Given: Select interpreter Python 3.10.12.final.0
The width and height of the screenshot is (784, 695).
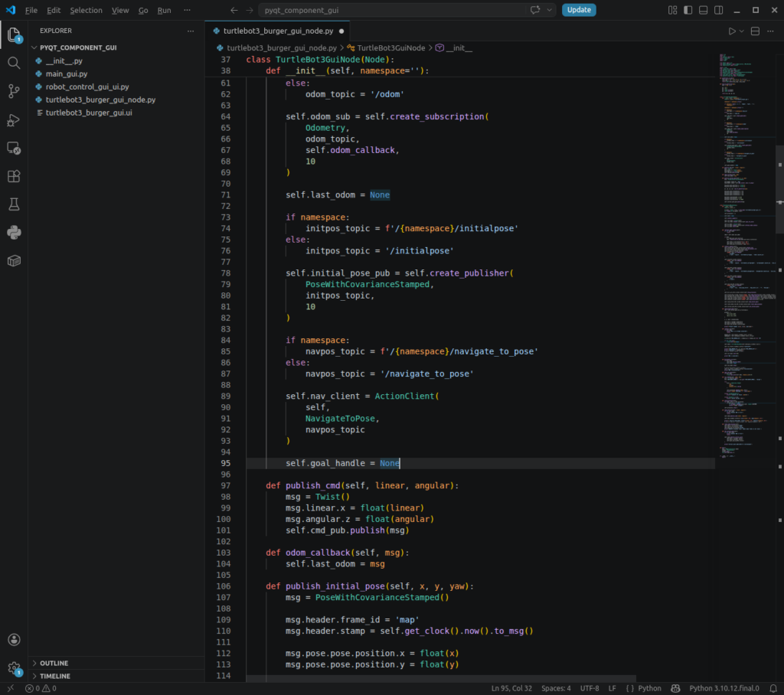Looking at the screenshot, I should pyautogui.click(x=724, y=689).
